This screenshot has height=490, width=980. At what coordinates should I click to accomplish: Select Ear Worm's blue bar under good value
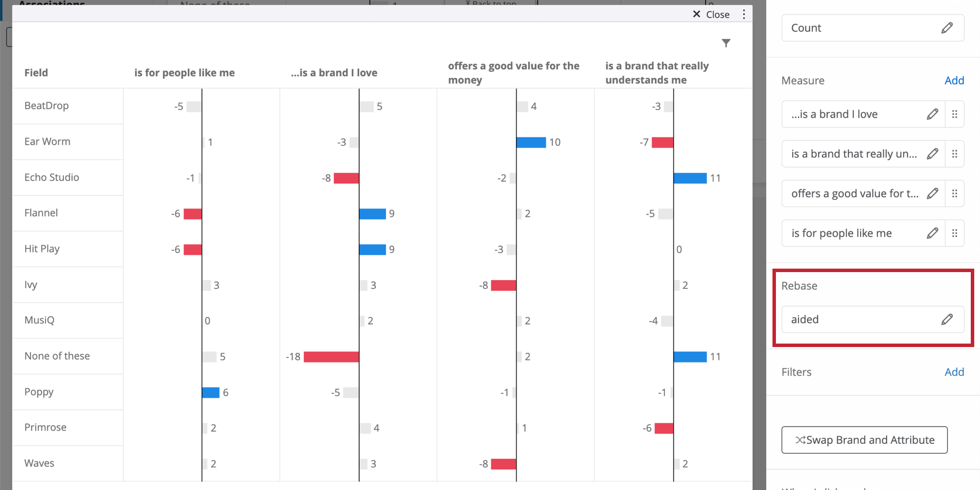pyautogui.click(x=532, y=142)
